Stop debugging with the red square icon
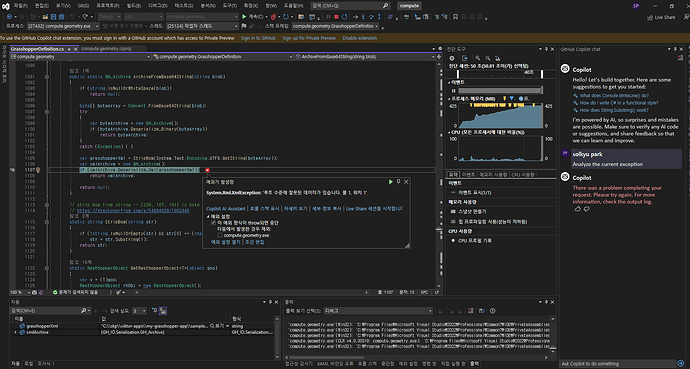 point(336,17)
